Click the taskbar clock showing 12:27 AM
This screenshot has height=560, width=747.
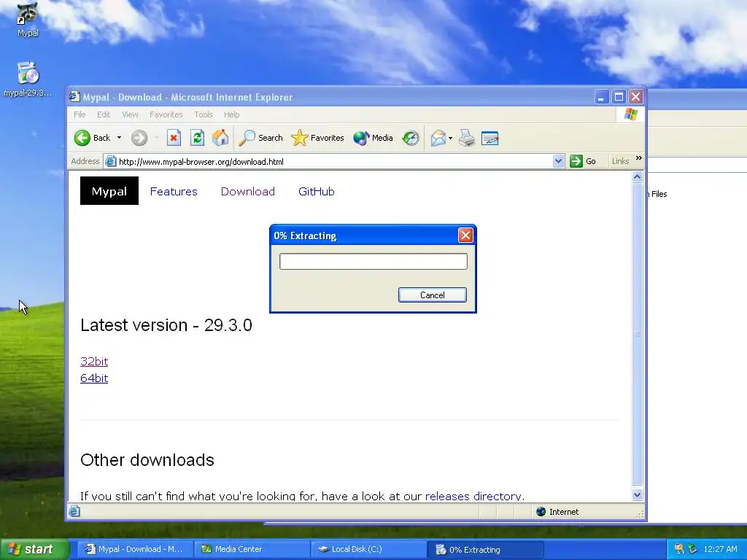(720, 549)
